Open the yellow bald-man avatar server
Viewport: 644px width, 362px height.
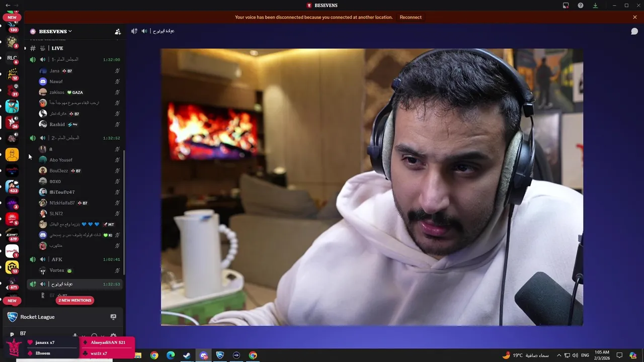(12, 154)
